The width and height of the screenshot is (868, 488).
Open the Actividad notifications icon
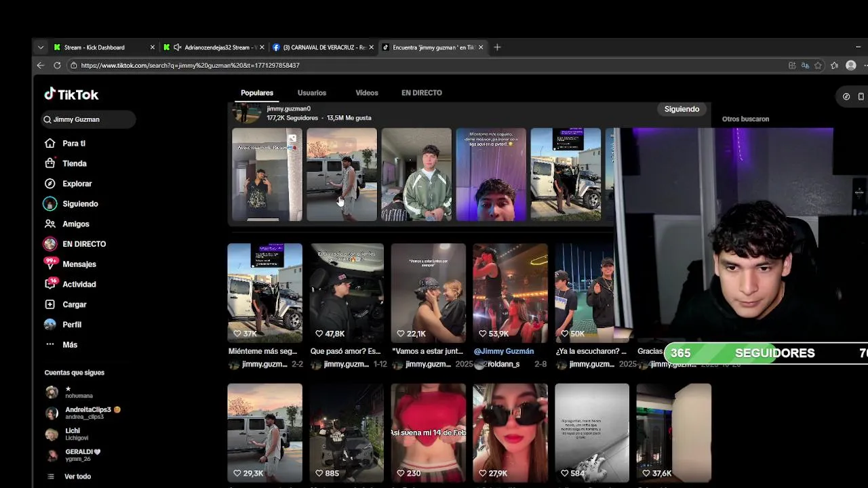pyautogui.click(x=50, y=284)
